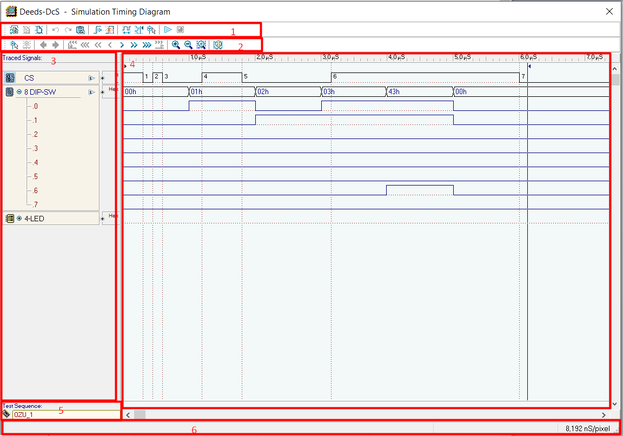The image size is (623, 436).
Task: Click the pointer cursor icon in second toolbar
Action: point(14,45)
